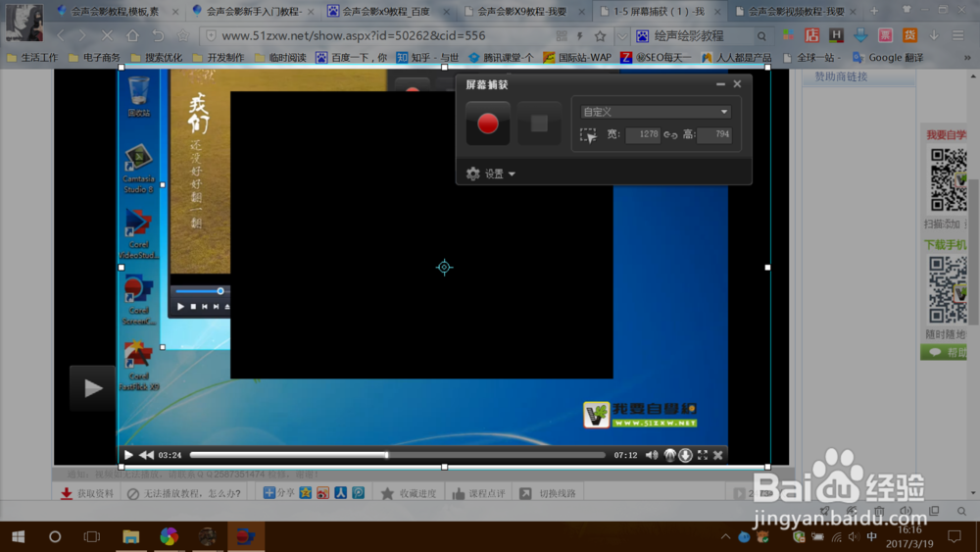Viewport: 980px width, 552px height.
Task: Expand the 设置 settings menu
Action: [500, 174]
